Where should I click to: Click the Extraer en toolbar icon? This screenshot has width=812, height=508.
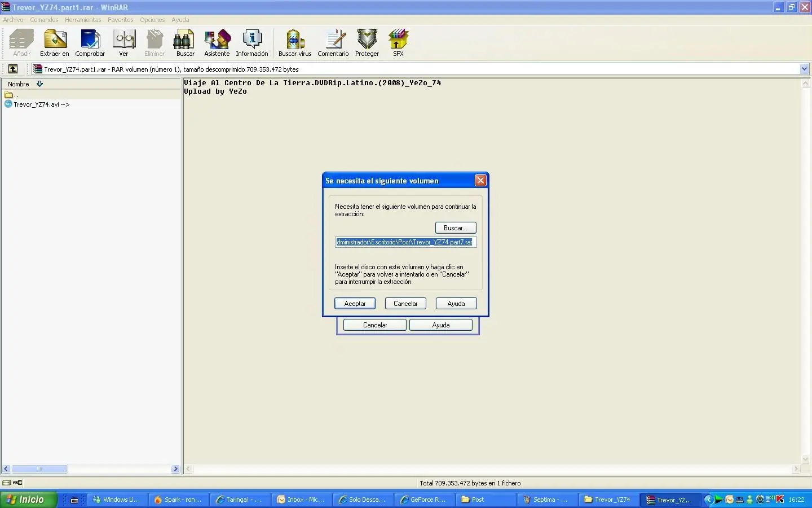55,40
